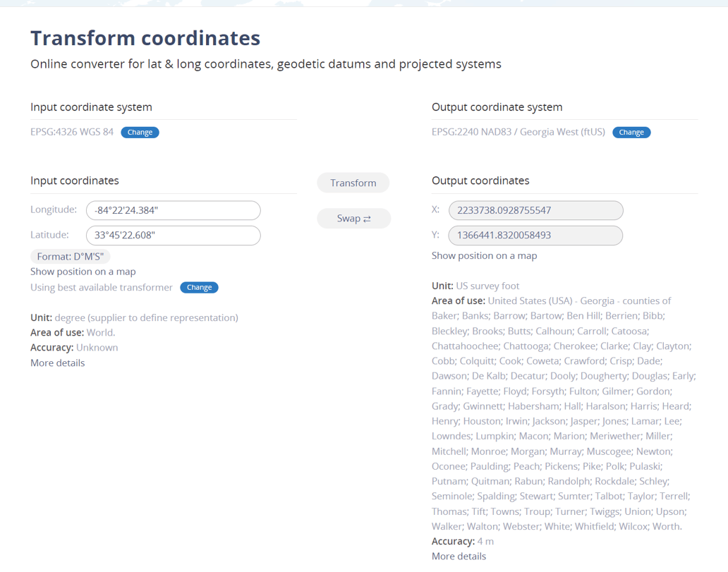Show input position on a map
Viewport: 728px width, 572px height.
click(83, 271)
